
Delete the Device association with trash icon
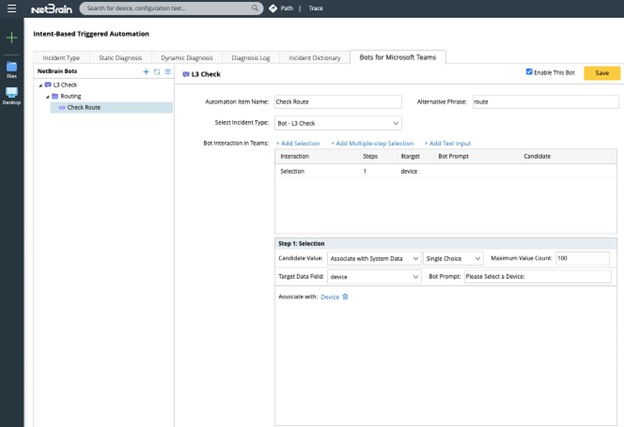click(345, 297)
